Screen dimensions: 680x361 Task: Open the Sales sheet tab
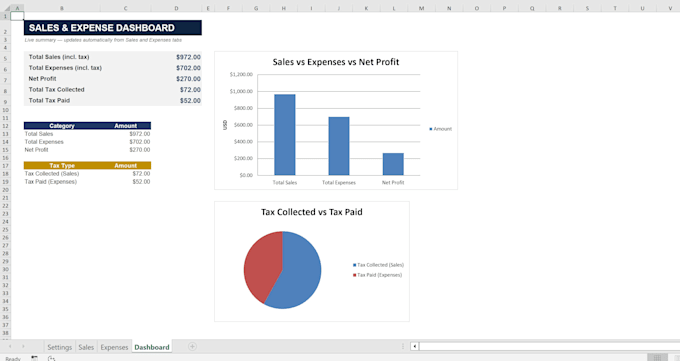pos(86,347)
